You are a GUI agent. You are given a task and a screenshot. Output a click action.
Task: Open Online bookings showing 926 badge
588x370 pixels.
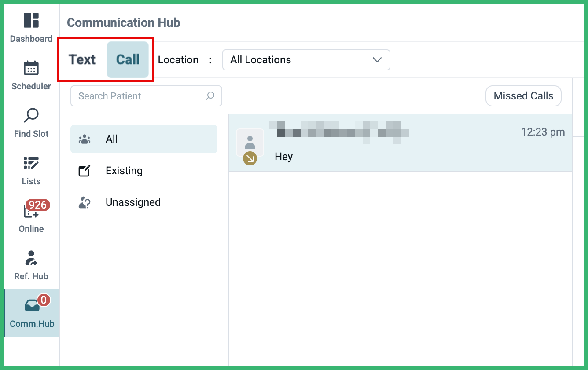31,216
